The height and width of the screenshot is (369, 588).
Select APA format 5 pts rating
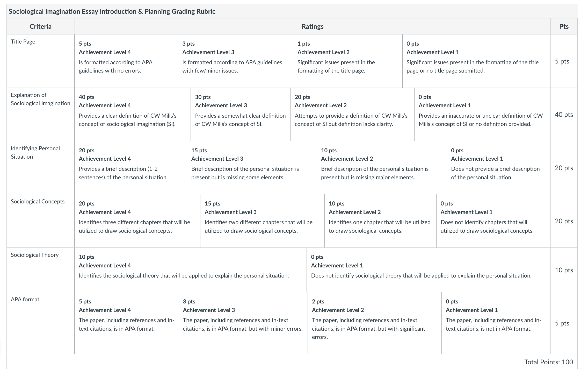coord(127,323)
